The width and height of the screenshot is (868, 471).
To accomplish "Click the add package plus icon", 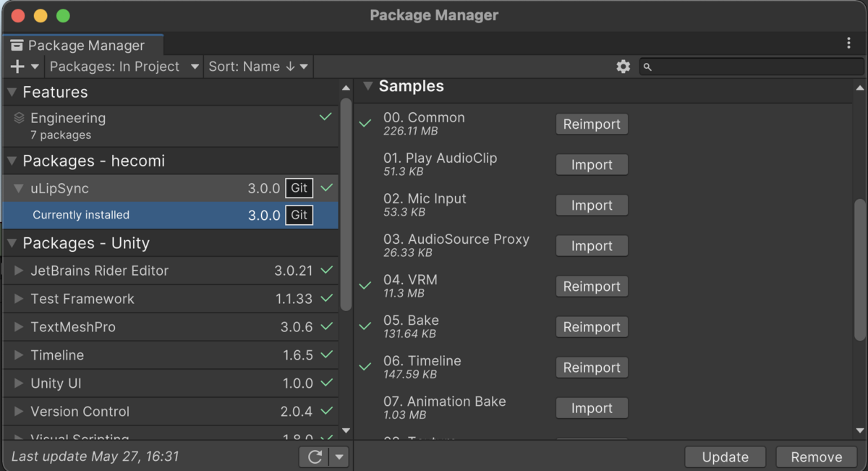I will click(x=17, y=67).
